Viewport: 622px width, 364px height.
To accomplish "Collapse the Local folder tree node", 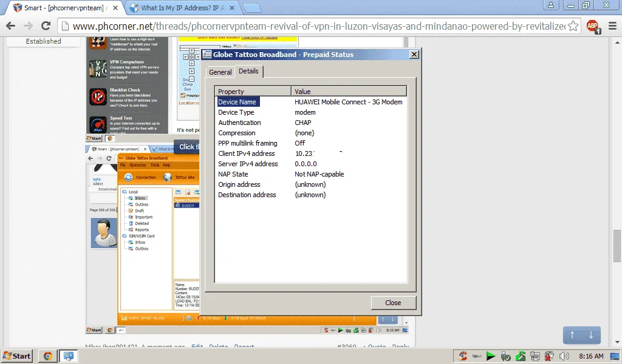I will [125, 192].
